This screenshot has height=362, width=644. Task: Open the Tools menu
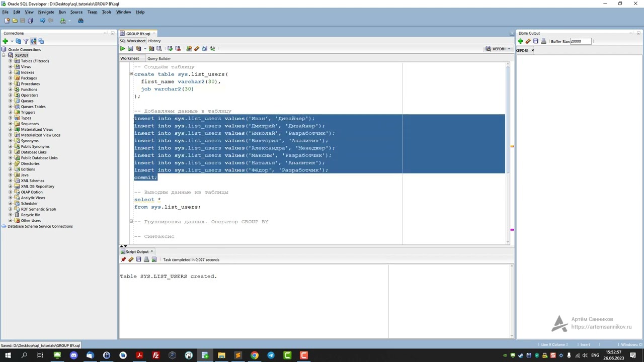107,12
